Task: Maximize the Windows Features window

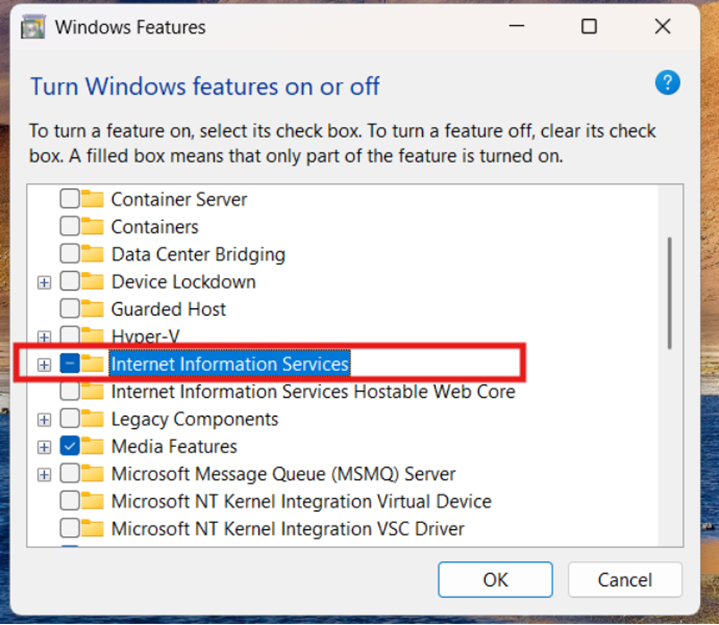Action: tap(589, 26)
